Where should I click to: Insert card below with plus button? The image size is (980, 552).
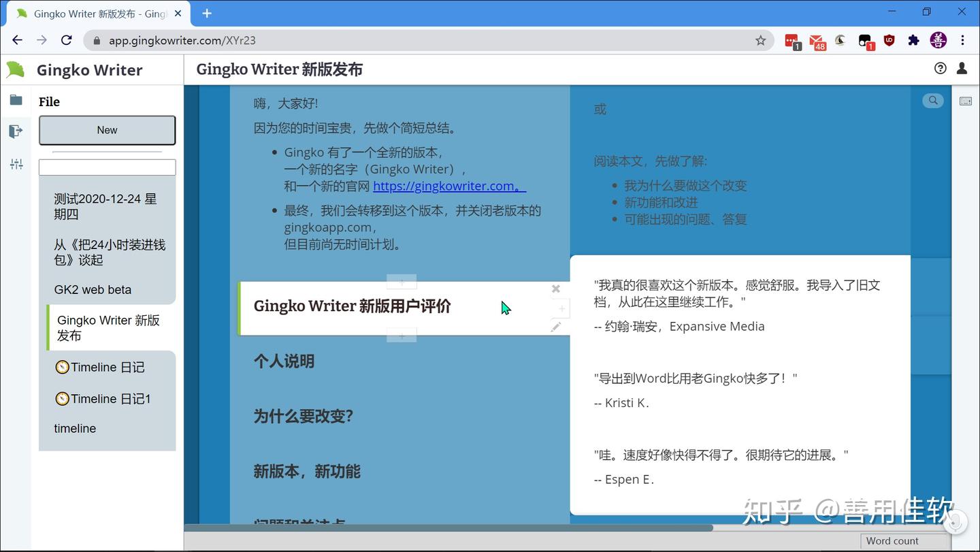402,336
